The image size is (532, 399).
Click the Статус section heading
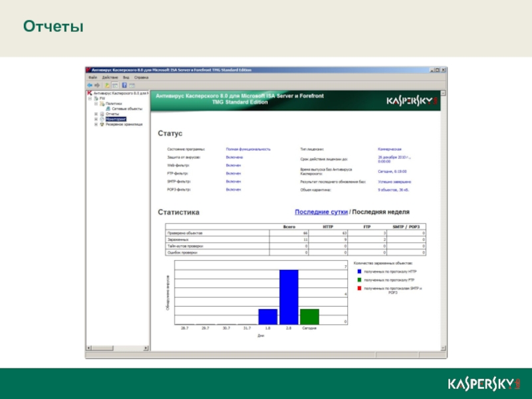(170, 134)
